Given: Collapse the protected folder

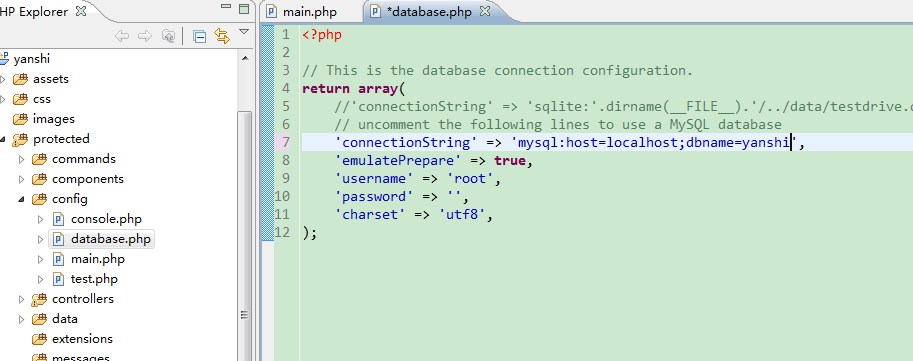Looking at the screenshot, I should [2, 139].
